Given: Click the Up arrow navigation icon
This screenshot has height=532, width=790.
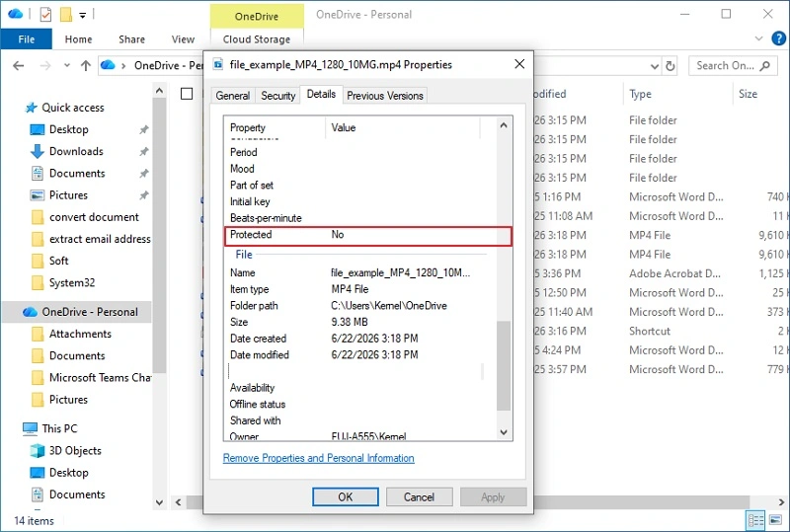Looking at the screenshot, I should (x=86, y=65).
